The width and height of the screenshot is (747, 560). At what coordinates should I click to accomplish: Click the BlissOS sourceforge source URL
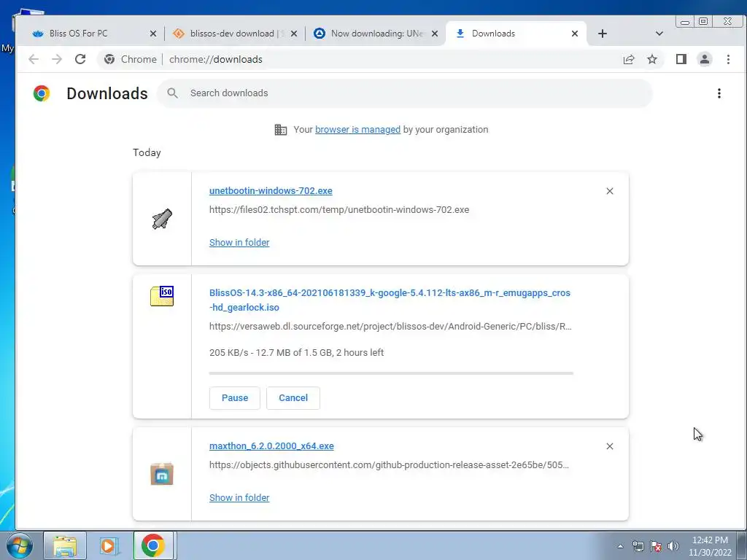390,326
